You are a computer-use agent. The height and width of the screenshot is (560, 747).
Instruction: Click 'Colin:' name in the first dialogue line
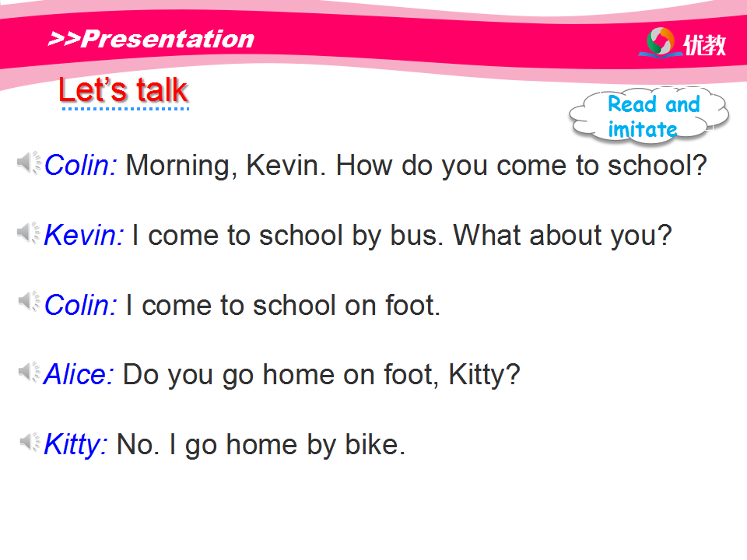tap(81, 165)
